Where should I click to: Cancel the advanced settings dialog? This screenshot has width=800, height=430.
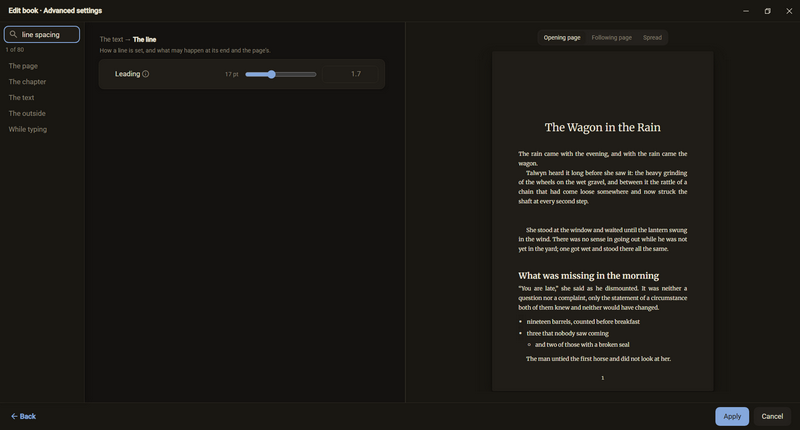coord(772,416)
